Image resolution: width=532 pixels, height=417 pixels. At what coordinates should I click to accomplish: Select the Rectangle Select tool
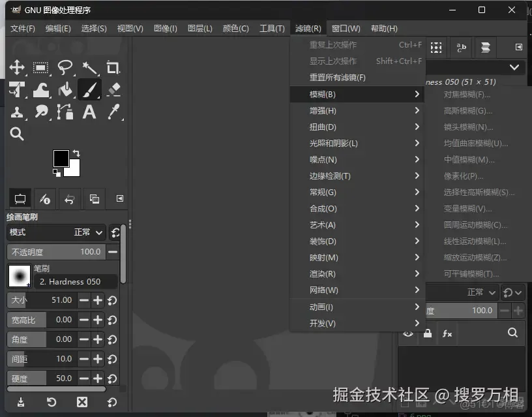(41, 67)
